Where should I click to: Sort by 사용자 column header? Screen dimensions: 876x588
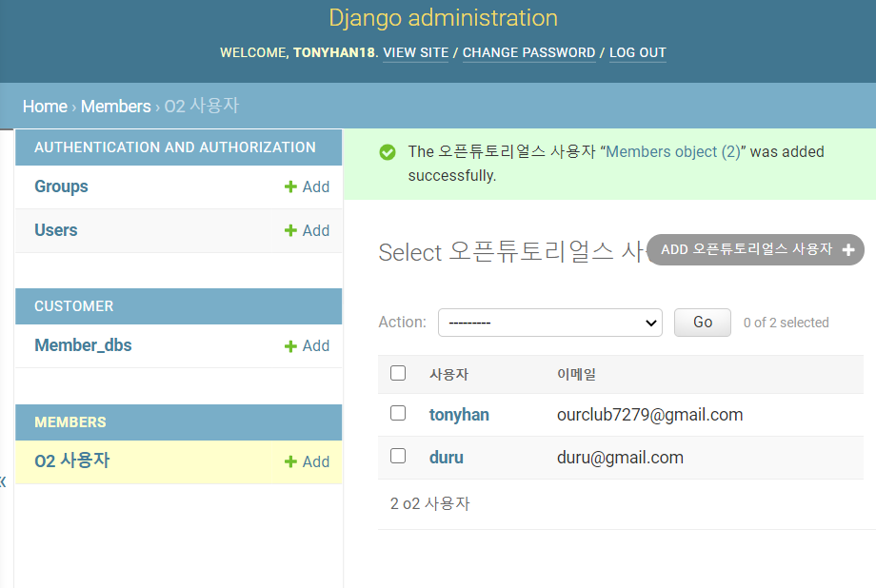pos(448,374)
